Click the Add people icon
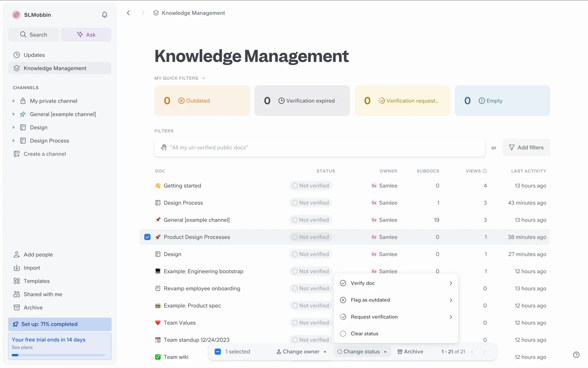Image resolution: width=588 pixels, height=368 pixels. click(17, 255)
